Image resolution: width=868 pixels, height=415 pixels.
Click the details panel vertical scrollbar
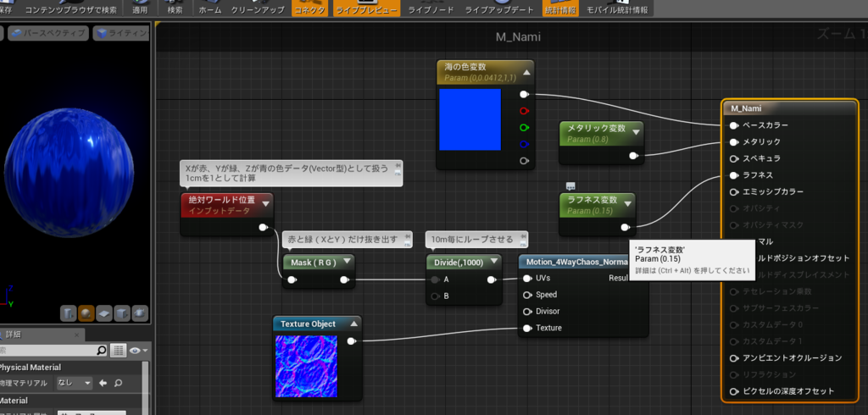(x=146, y=387)
